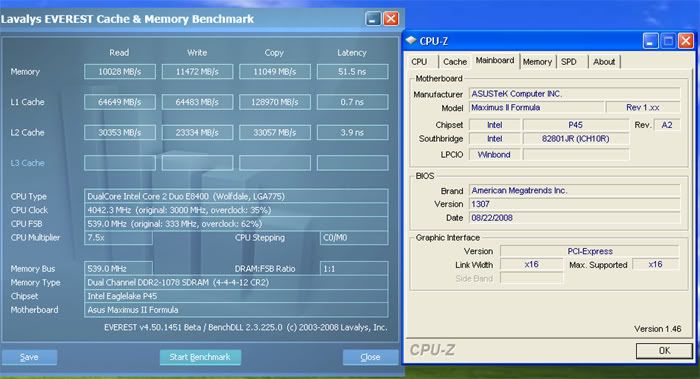Viewport: 700px width, 379px height.
Task: Close the EVEREST benchmark dialog
Action: coord(370,357)
